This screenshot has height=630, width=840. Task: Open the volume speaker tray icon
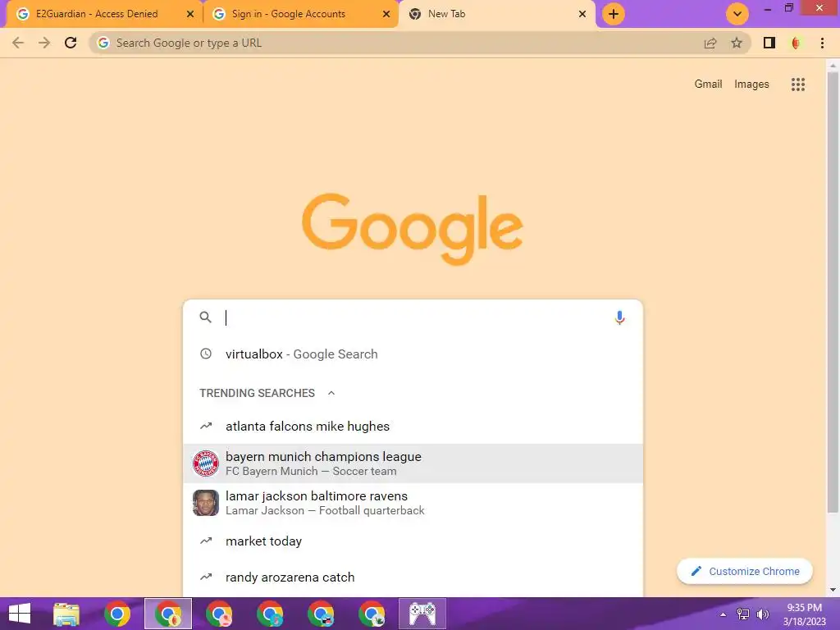(762, 614)
